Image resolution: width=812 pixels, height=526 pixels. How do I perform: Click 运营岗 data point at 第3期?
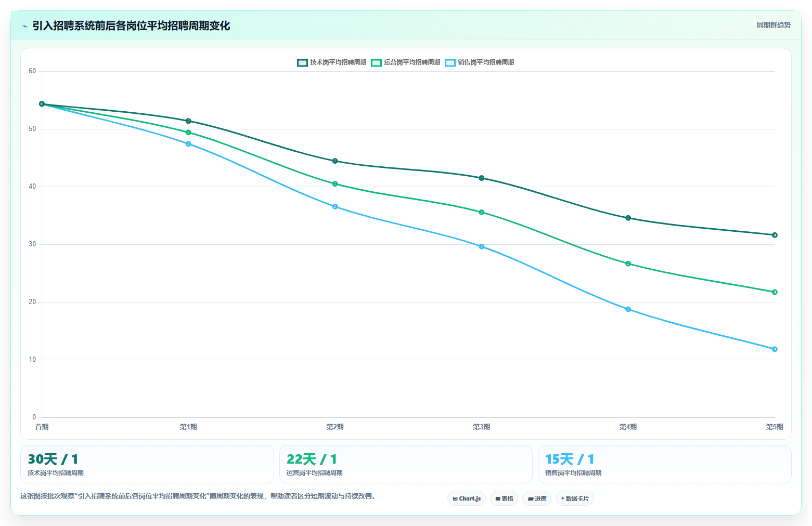[x=482, y=212]
